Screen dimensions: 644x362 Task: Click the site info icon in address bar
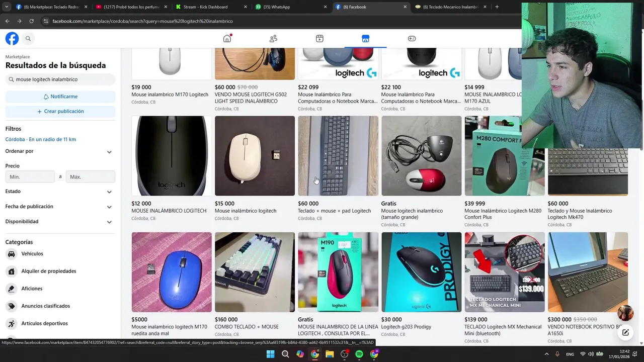pyautogui.click(x=46, y=21)
